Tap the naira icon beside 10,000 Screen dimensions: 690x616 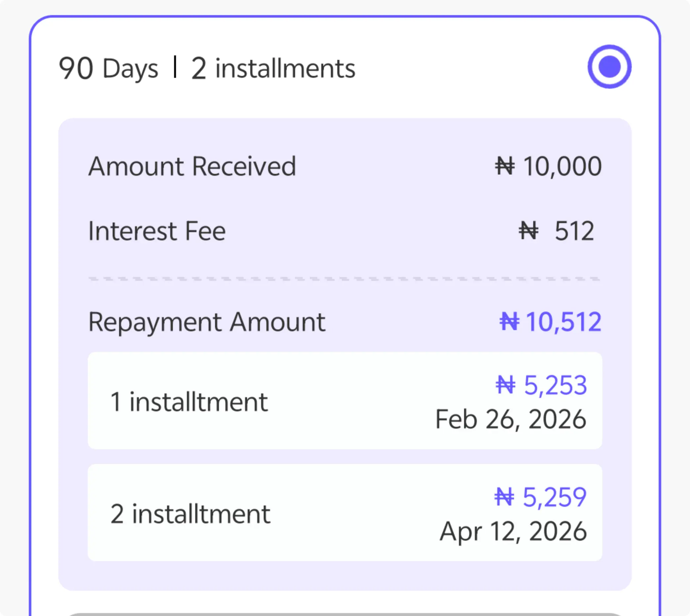pyautogui.click(x=505, y=166)
